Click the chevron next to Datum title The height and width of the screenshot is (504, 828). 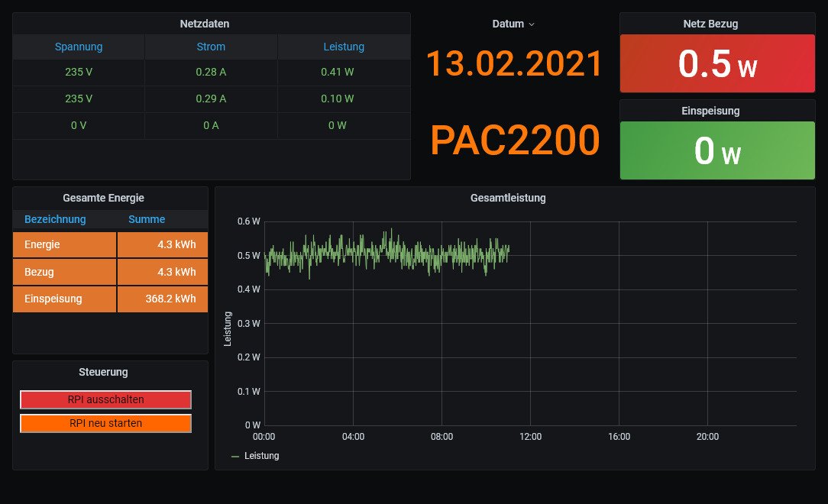(x=532, y=24)
